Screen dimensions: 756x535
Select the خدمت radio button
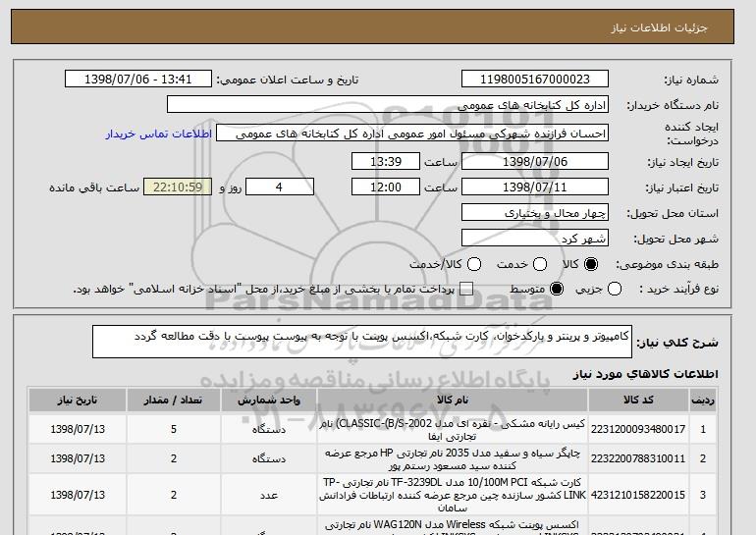tap(540, 264)
